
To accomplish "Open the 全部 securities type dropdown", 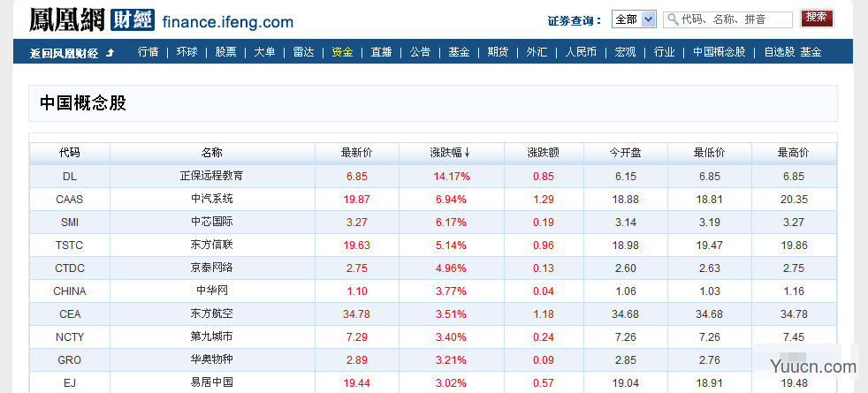I will coord(634,19).
